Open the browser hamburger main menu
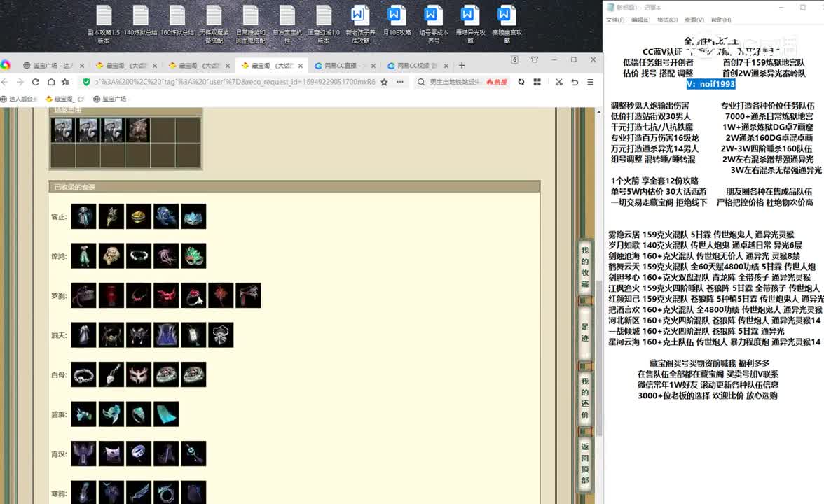This screenshot has width=824, height=504. (x=590, y=82)
